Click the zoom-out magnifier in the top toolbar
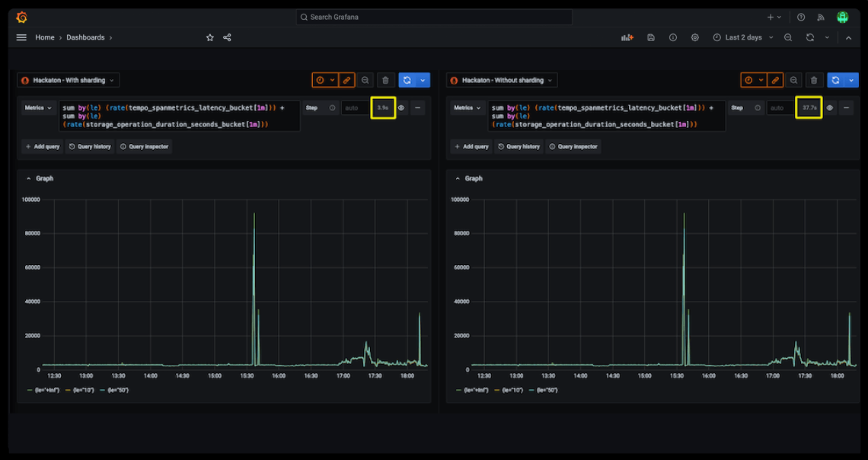Image resolution: width=868 pixels, height=460 pixels. point(788,37)
